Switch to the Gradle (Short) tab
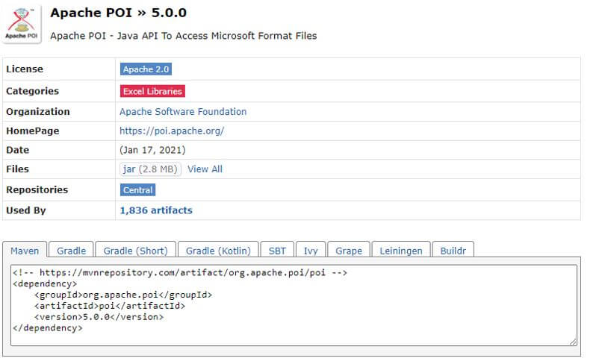 (x=135, y=251)
